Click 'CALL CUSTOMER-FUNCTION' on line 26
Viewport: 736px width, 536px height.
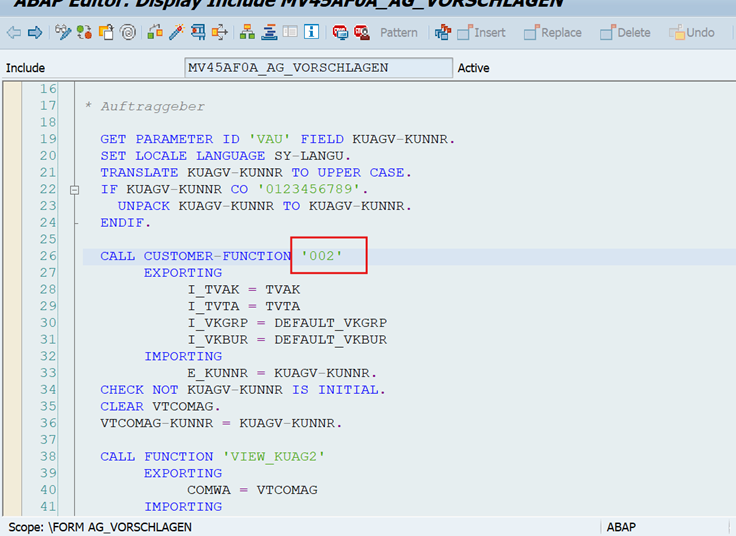(196, 256)
